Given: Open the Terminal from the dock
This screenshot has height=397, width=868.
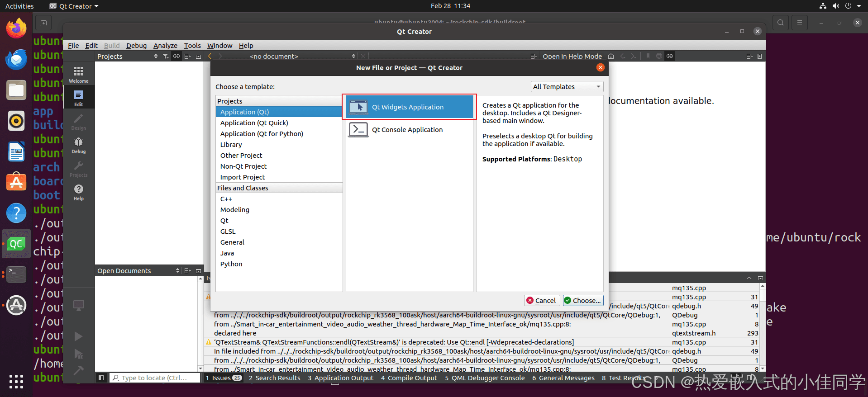Looking at the screenshot, I should pos(16,274).
